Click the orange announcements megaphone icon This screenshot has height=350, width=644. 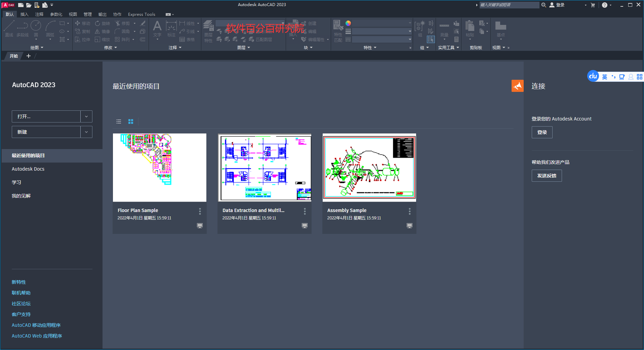(x=518, y=86)
